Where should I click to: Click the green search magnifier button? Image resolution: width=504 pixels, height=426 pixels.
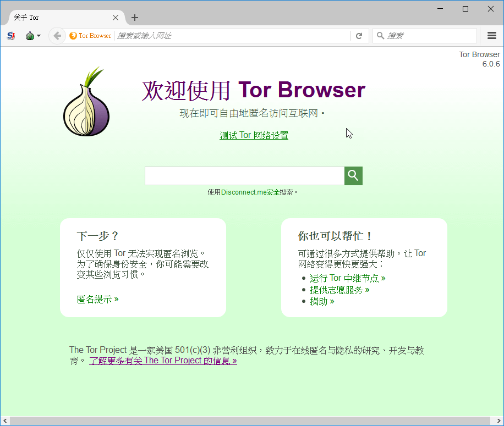(353, 176)
